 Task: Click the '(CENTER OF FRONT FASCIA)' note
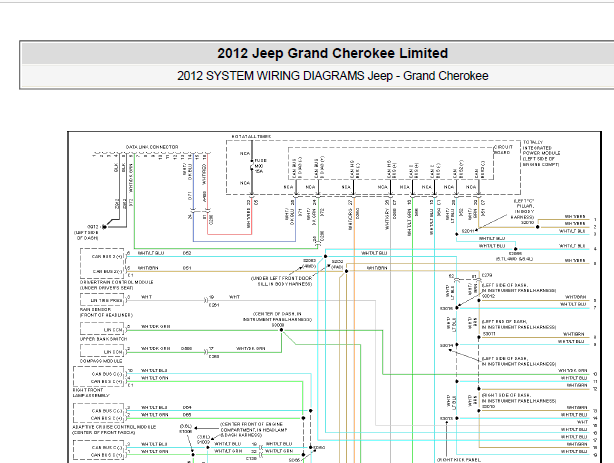tap(104, 433)
